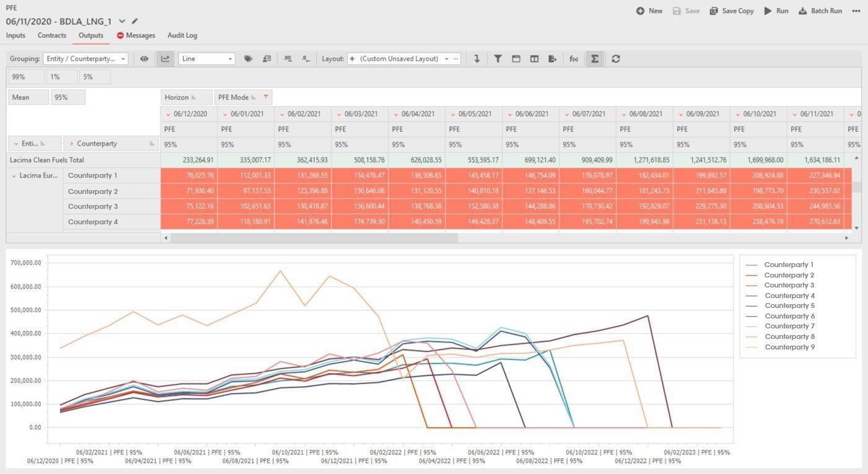
Task: Click the tag icon beside chart type
Action: point(248,59)
